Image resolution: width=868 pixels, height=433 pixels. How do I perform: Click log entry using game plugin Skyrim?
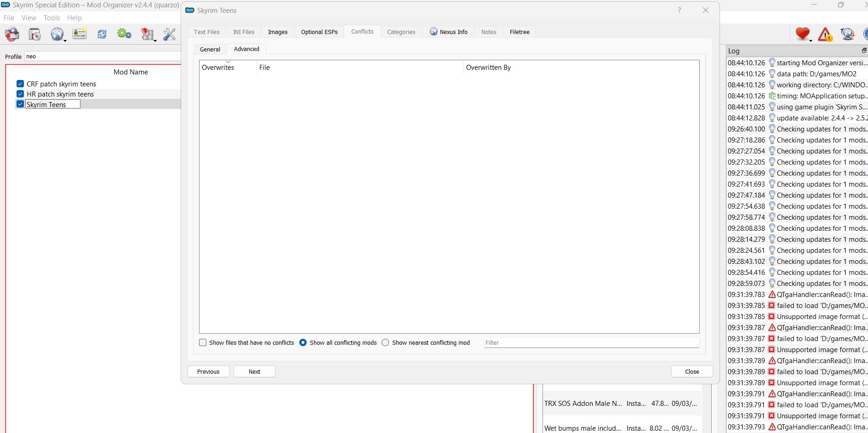coord(797,107)
